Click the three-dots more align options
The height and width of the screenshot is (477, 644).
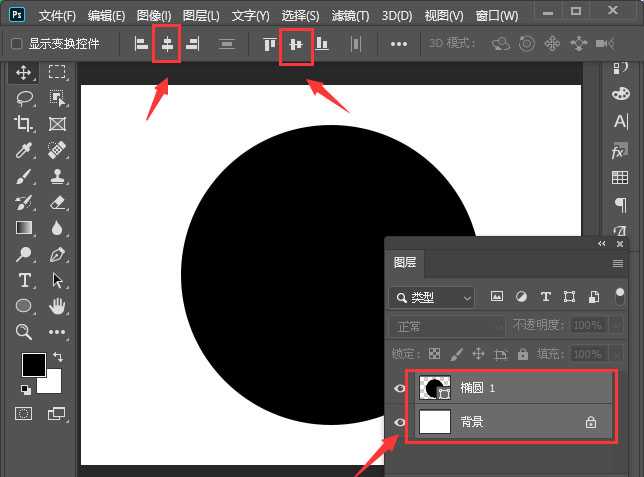click(399, 44)
